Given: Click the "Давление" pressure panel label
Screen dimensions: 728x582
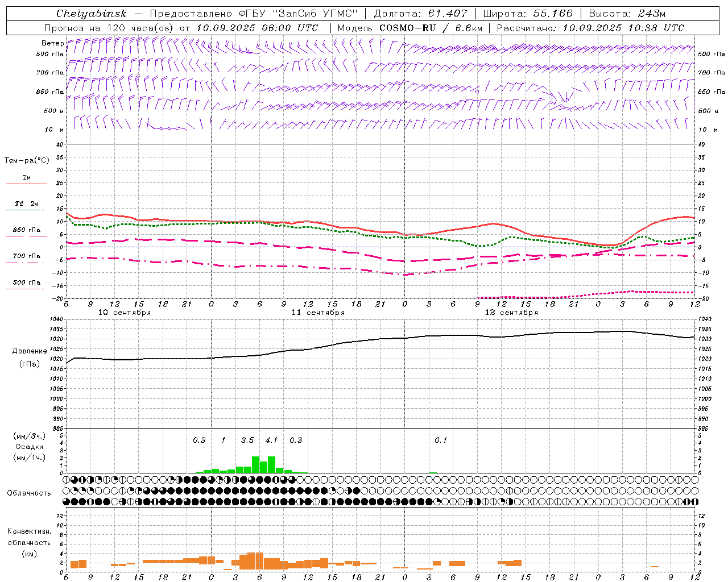Looking at the screenshot, I should pyautogui.click(x=30, y=351).
